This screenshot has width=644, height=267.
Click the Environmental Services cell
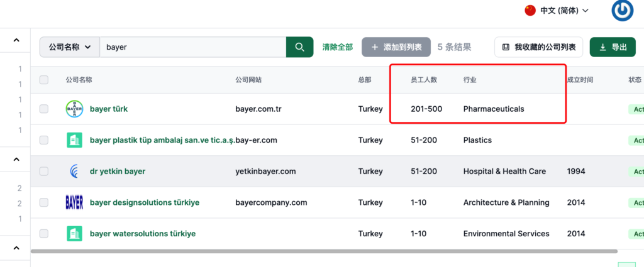(506, 234)
